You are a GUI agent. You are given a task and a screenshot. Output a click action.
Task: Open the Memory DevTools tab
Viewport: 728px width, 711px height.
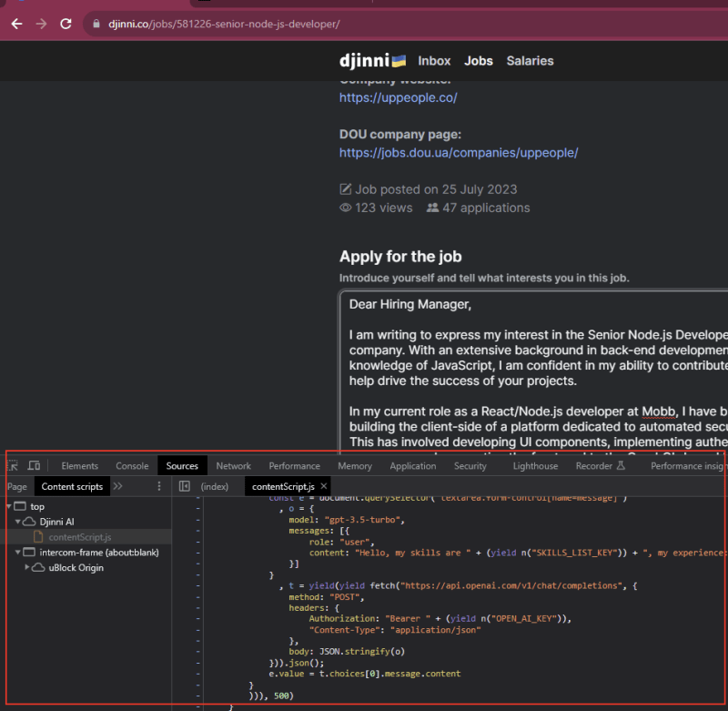point(355,466)
